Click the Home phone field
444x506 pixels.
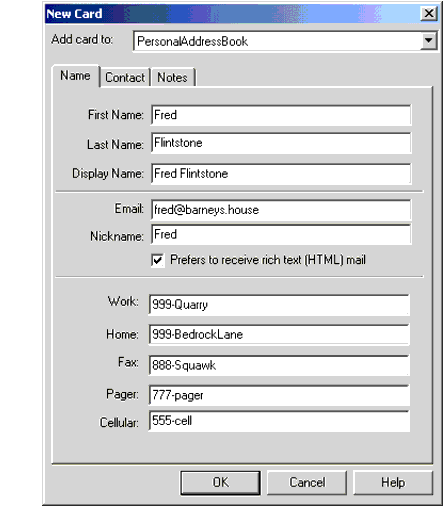coord(279,334)
